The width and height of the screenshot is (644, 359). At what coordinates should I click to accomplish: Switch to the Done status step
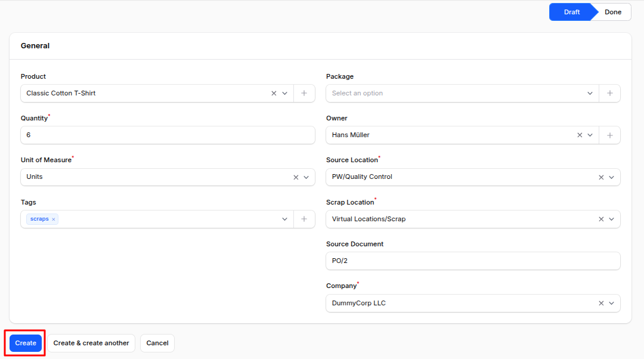pyautogui.click(x=612, y=12)
